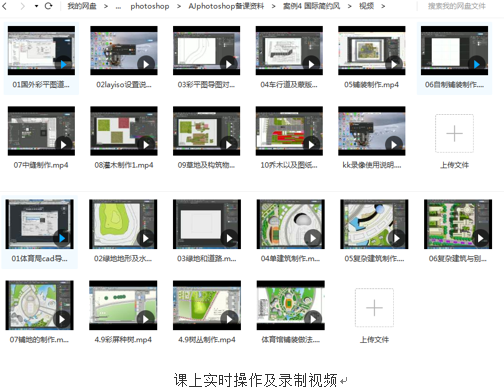
Task: Click the refresh icon in navigation bar
Action: click(49, 6)
